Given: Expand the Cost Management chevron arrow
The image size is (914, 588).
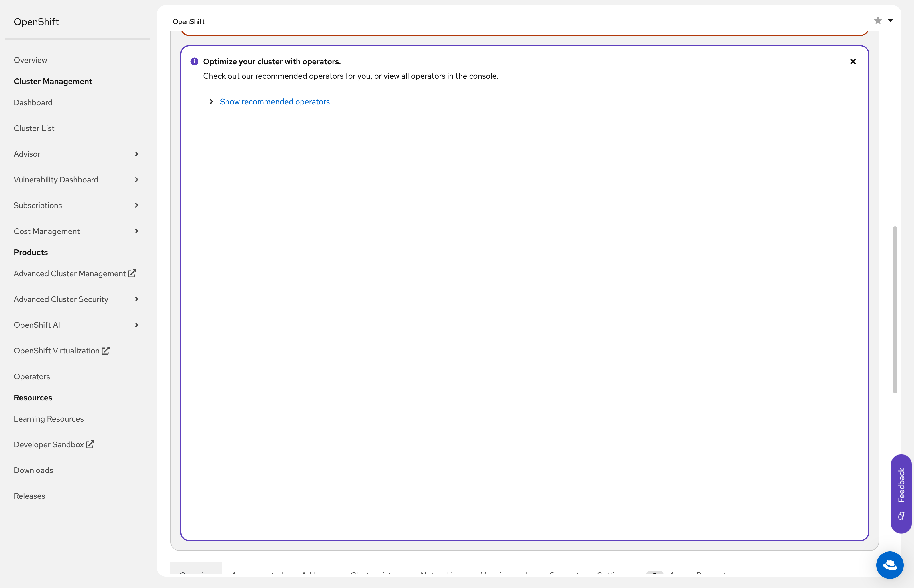Looking at the screenshot, I should [x=136, y=231].
